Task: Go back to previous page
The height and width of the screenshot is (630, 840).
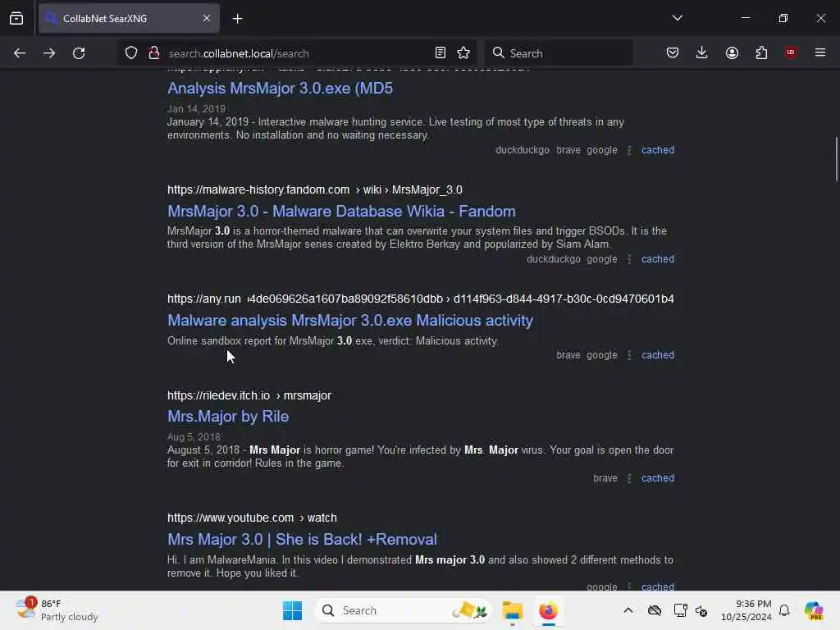Action: [20, 53]
